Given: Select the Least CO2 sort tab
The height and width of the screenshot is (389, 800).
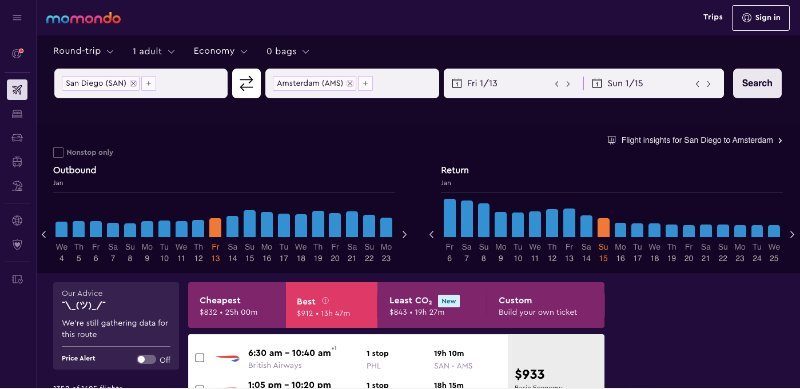Looking at the screenshot, I should pos(432,305).
